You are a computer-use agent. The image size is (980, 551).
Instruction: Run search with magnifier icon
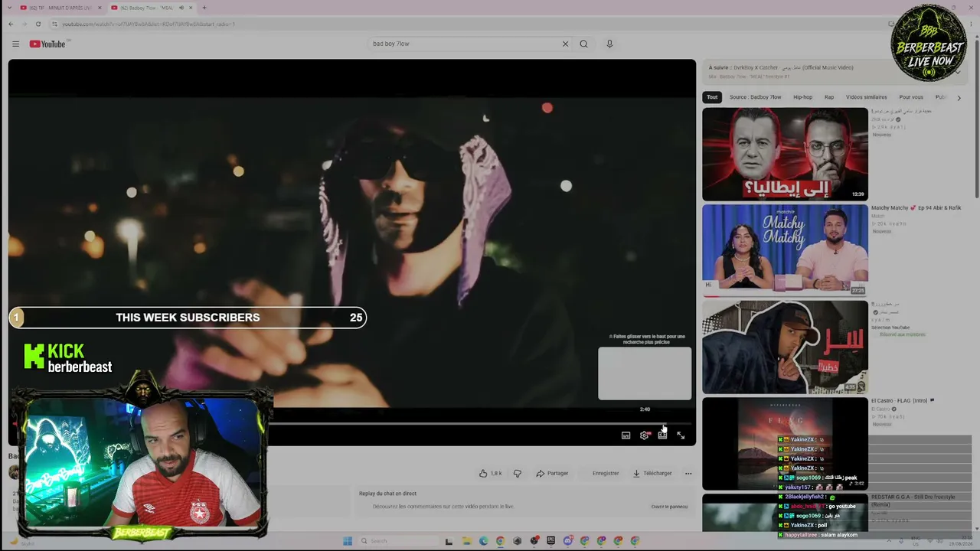tap(583, 44)
